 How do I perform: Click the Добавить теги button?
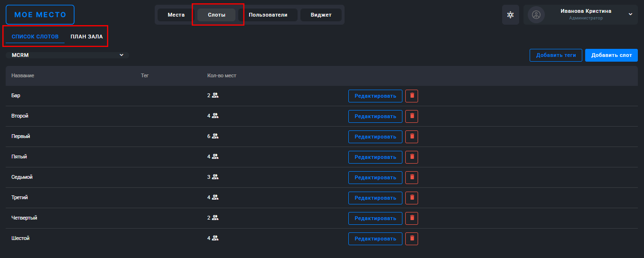click(556, 55)
